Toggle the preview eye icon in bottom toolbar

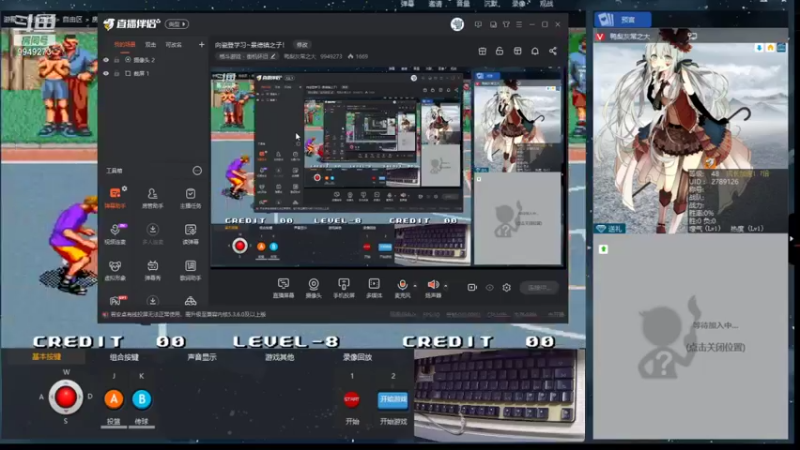(489, 288)
